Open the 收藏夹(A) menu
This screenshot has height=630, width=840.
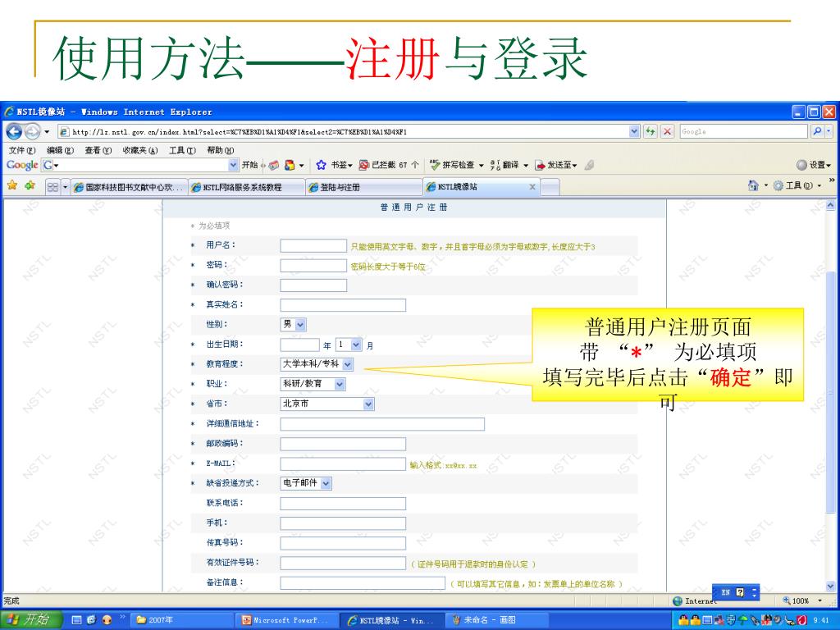point(139,150)
